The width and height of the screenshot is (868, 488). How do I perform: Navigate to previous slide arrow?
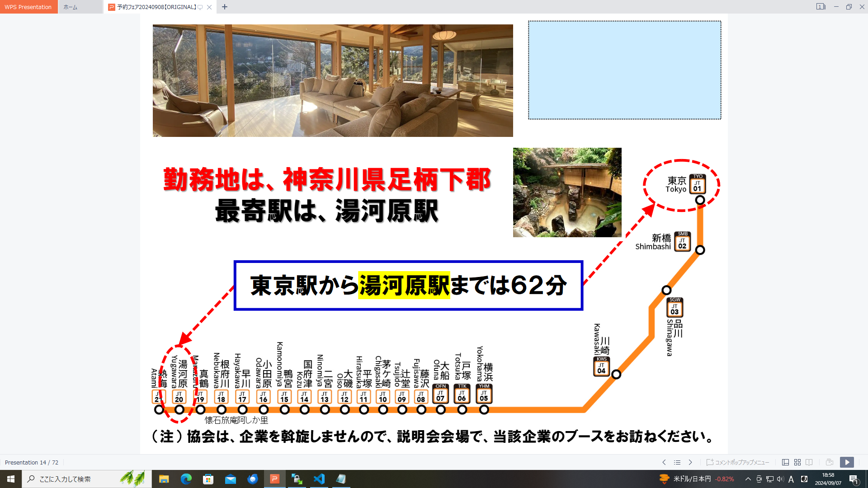[x=664, y=462]
